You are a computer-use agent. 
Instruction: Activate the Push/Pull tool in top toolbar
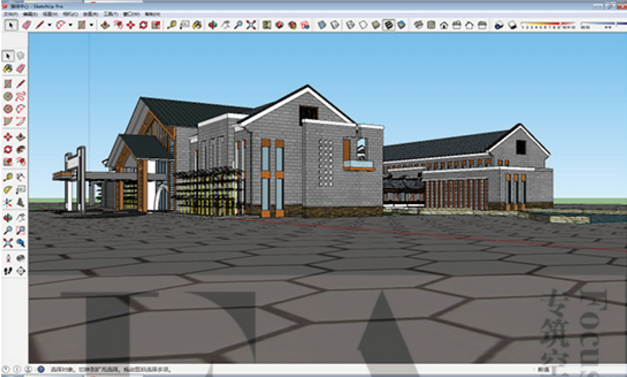105,25
